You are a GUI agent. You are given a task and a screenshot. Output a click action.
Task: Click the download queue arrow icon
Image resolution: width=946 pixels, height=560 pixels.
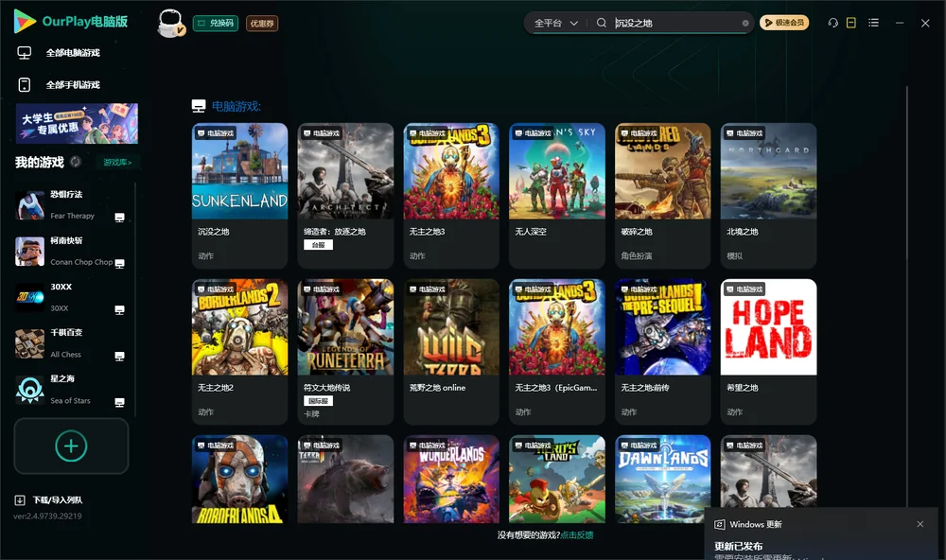click(x=20, y=499)
